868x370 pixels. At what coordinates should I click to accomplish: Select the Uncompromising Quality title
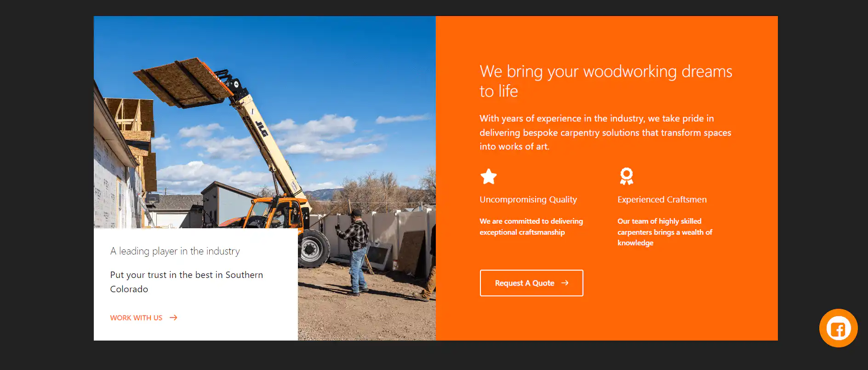click(528, 199)
